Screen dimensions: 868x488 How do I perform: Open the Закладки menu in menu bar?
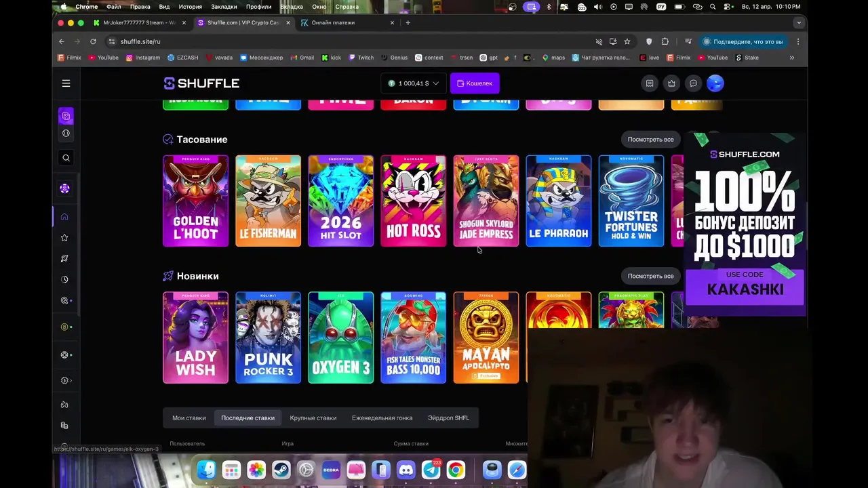[224, 7]
